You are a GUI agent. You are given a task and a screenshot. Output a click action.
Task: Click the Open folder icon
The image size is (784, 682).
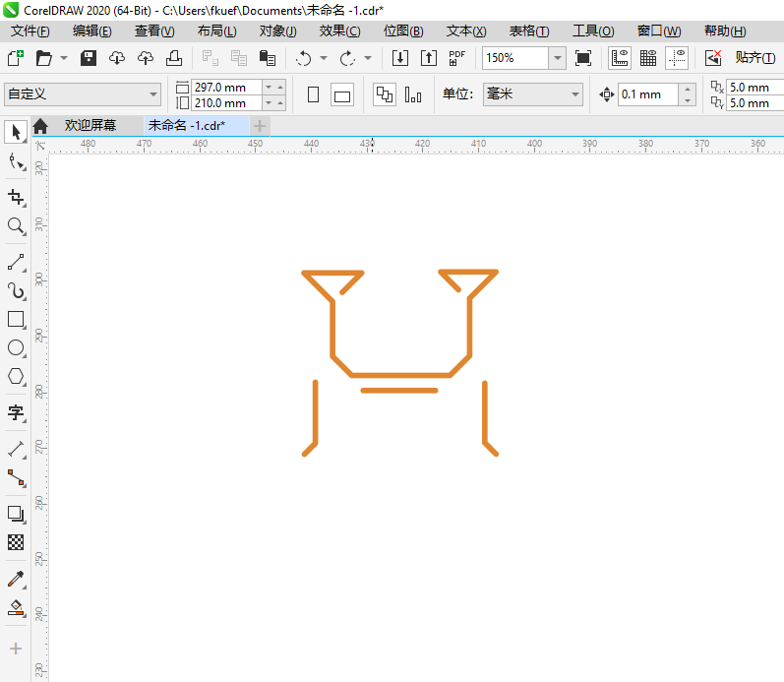pyautogui.click(x=43, y=58)
